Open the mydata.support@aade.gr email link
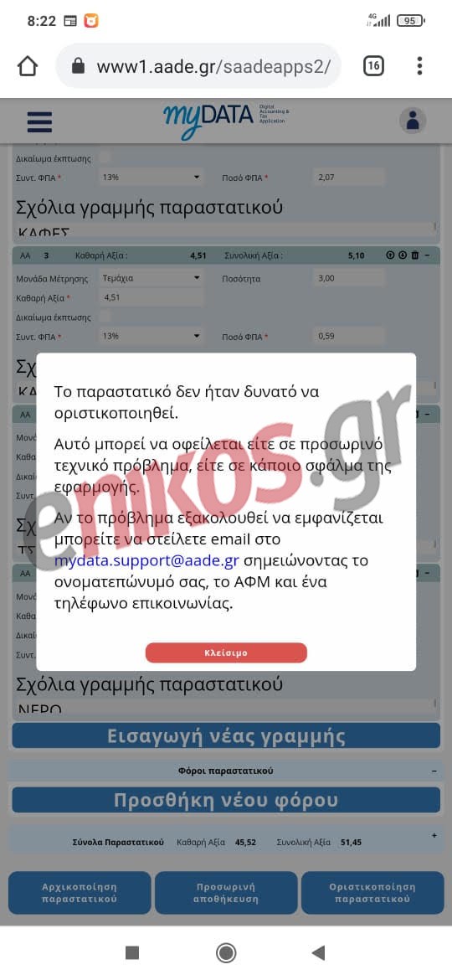 coord(146,560)
